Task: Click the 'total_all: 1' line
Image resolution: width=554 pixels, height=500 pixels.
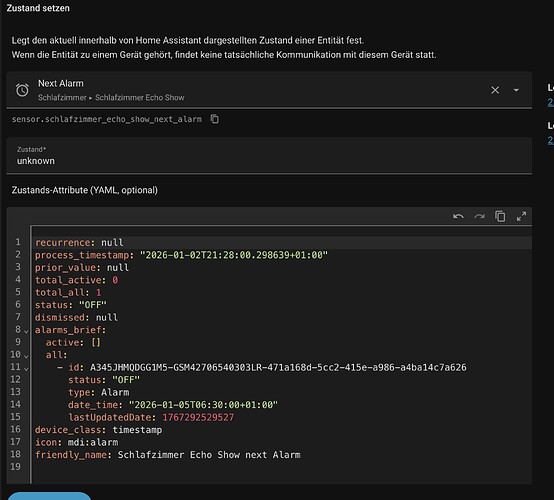Action: (x=68, y=293)
